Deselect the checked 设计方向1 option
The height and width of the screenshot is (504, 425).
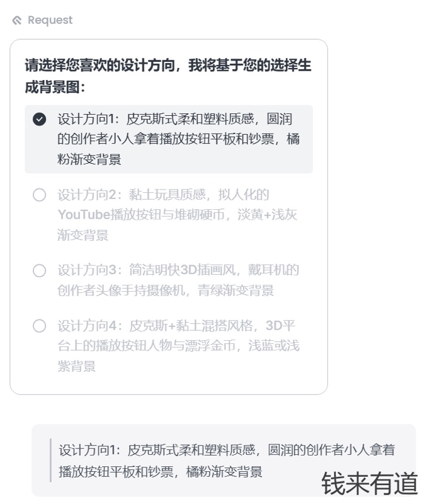tap(39, 118)
